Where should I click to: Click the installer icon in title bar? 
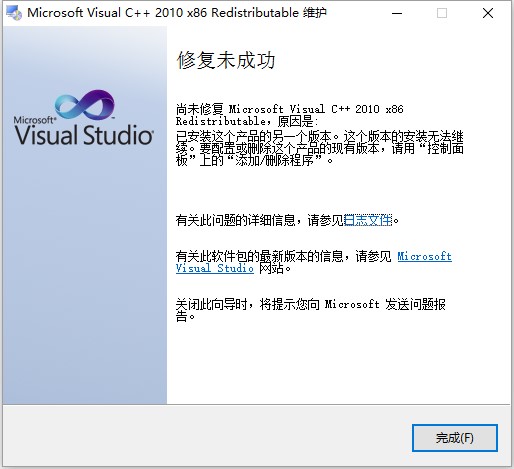coord(14,13)
